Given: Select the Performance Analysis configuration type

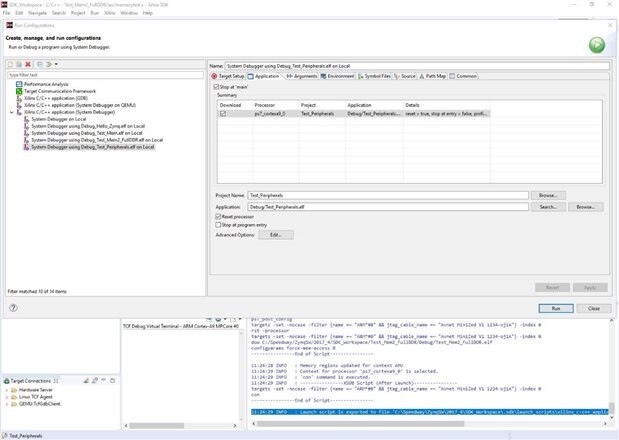Looking at the screenshot, I should (47, 84).
